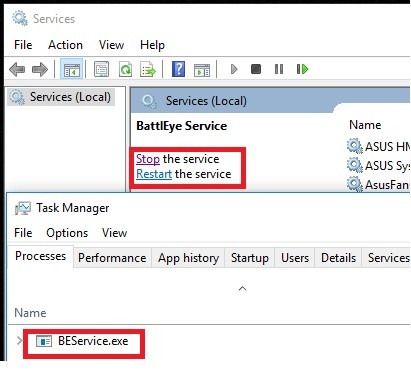Click the Back arrow in Services toolbar
411x370 pixels.
17,69
